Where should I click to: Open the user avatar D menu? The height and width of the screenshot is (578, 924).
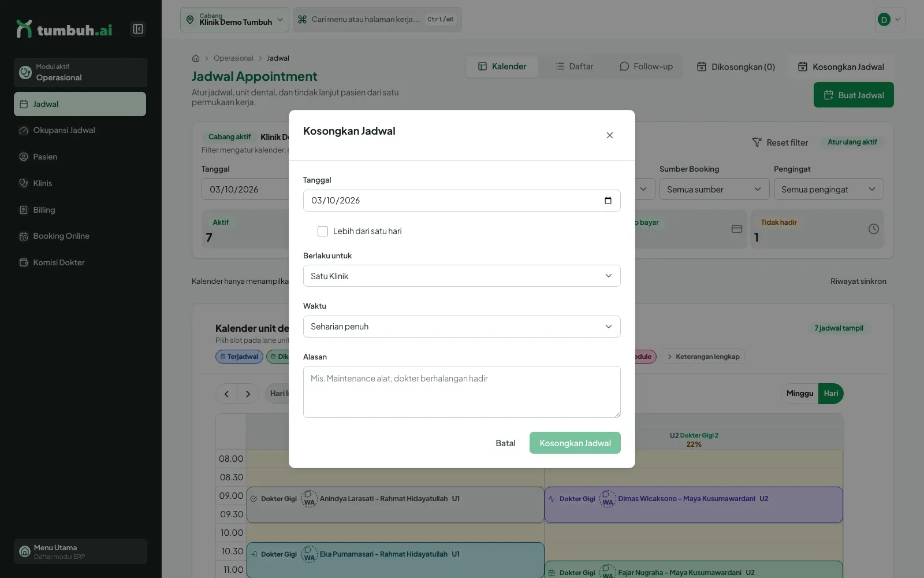point(890,20)
